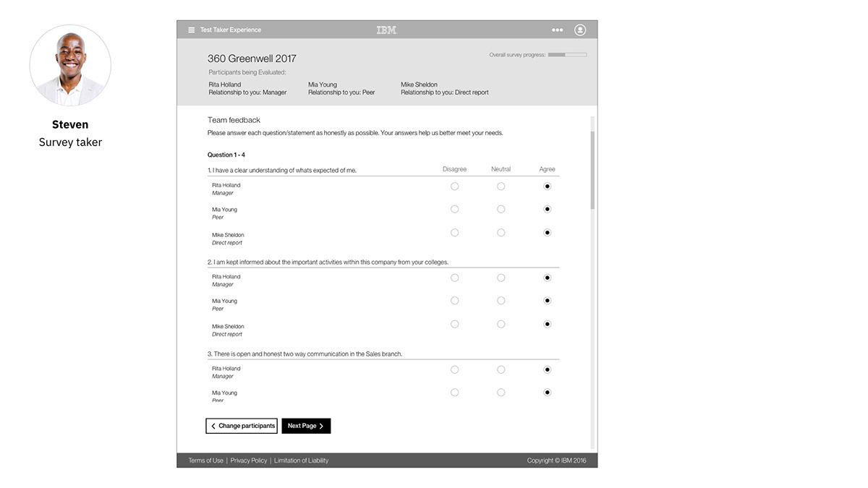868x488 pixels.
Task: Click the Change participants button
Action: tap(242, 427)
